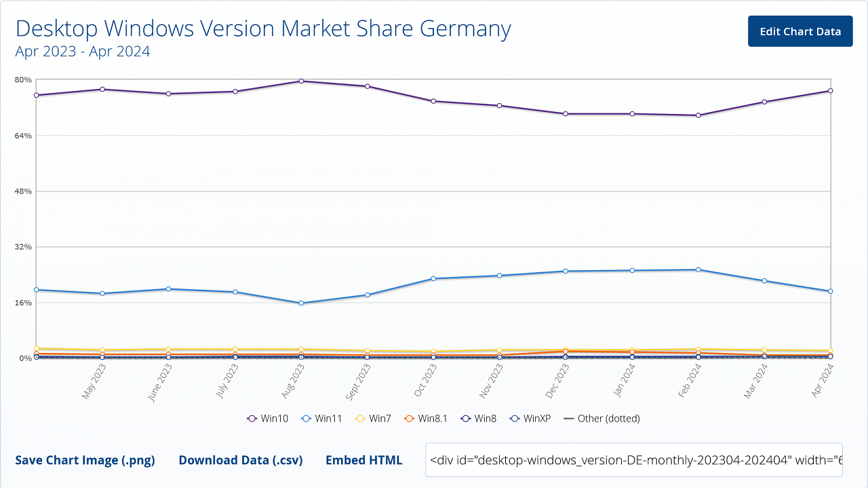This screenshot has height=488, width=868.
Task: Click Win10 data point at Aug 2023 peak
Action: click(300, 81)
